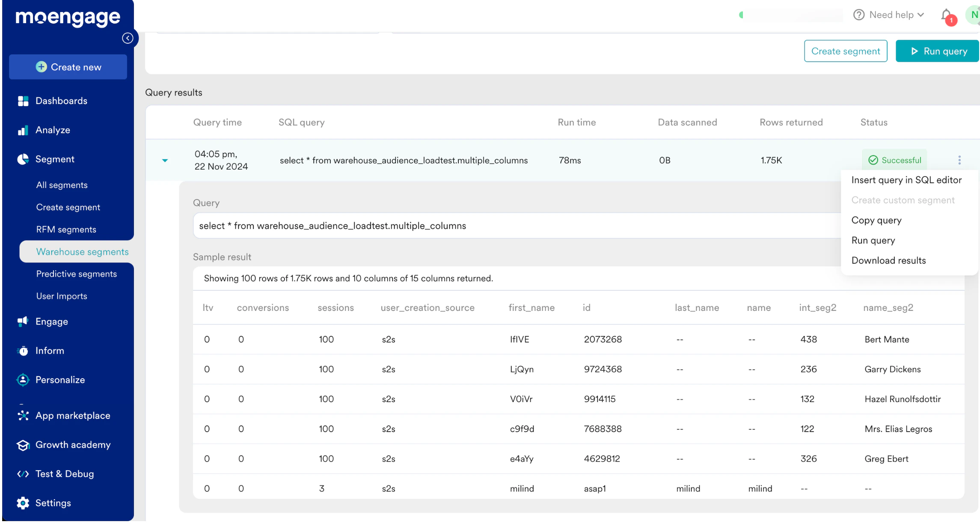Viewport: 980px width, 525px height.
Task: Click the Create segment outlined button
Action: tap(845, 51)
